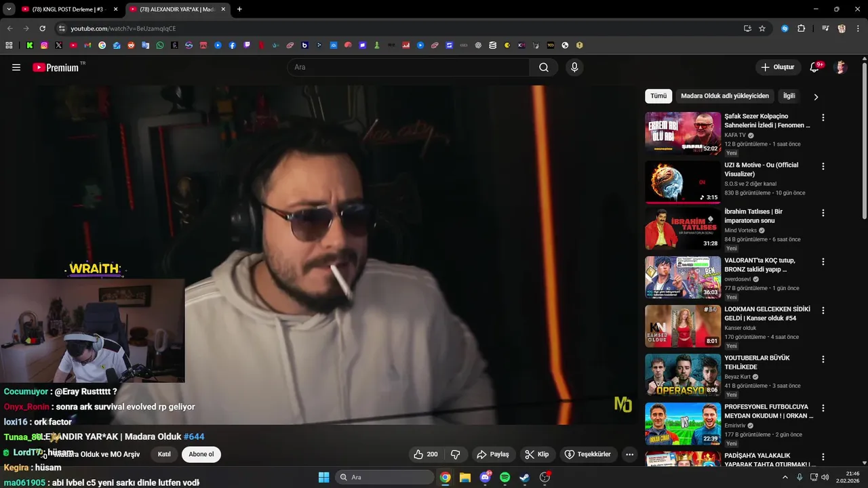The image size is (868, 488).
Task: Open the Windows Start menu
Action: (x=323, y=477)
